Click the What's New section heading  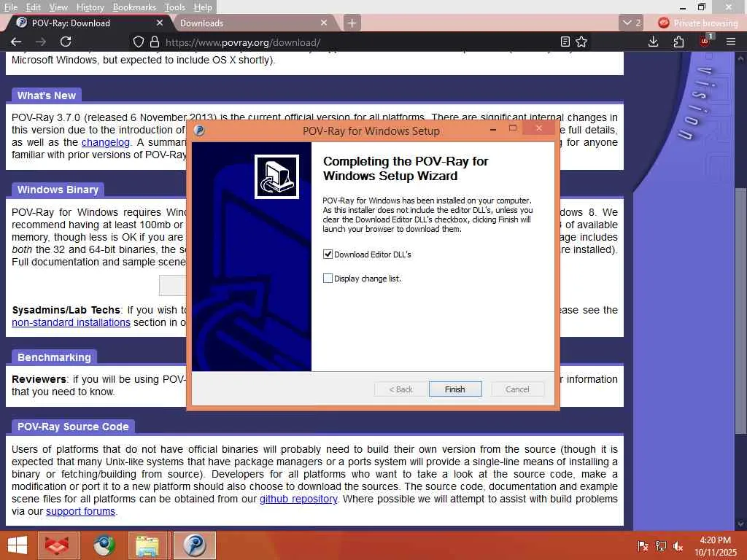tap(46, 96)
